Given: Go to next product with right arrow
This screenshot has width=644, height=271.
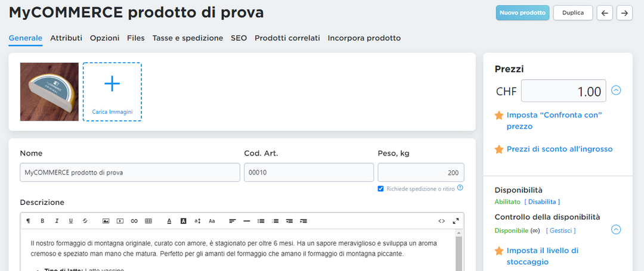Looking at the screenshot, I should 625,13.
